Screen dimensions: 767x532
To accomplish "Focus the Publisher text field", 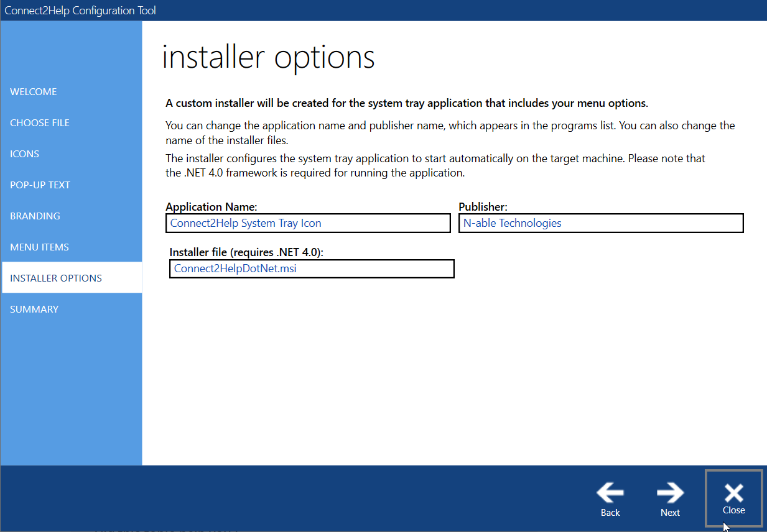I will click(600, 223).
